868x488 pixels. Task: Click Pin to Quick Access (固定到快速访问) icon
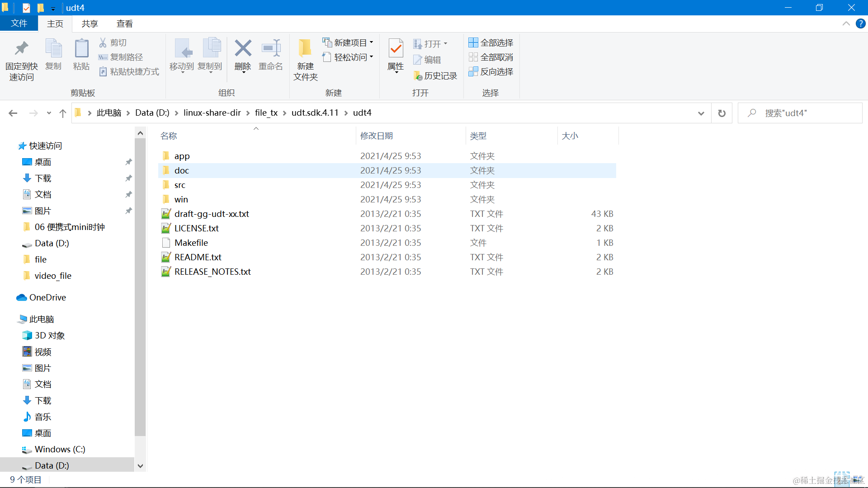21,49
